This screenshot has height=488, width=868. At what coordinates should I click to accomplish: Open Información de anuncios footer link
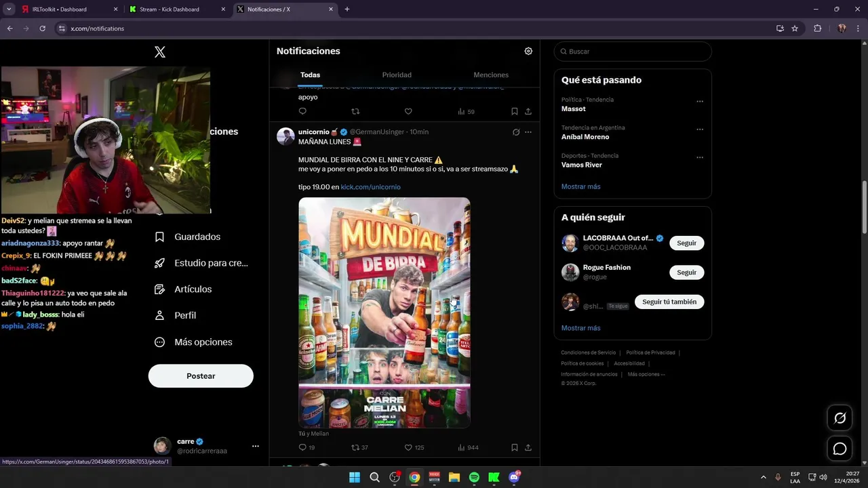point(589,374)
